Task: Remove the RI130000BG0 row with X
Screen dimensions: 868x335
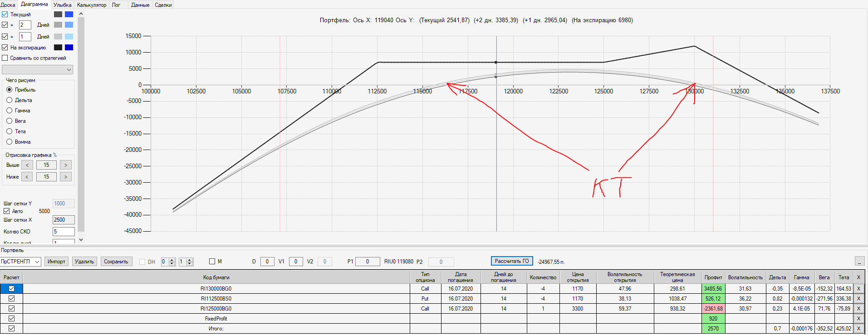Action: (858, 289)
